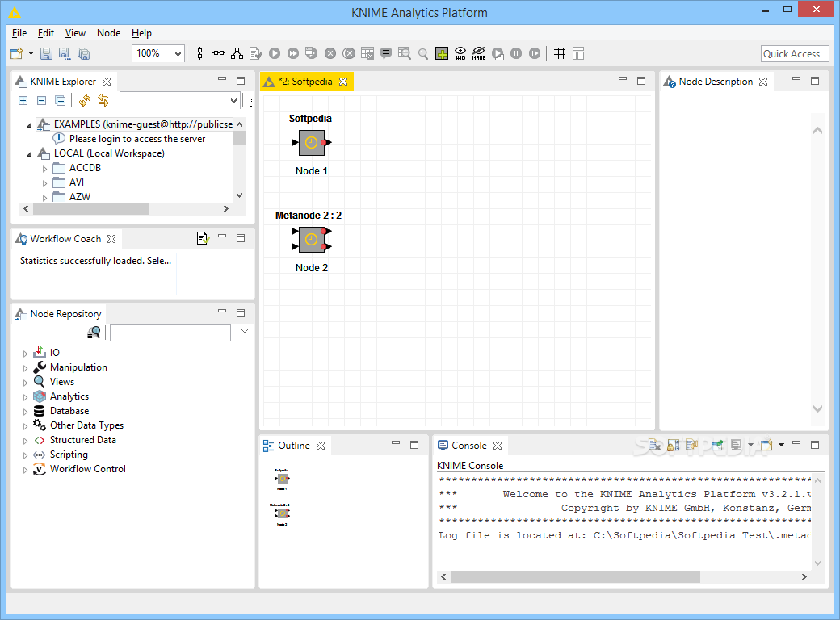Click the Reset node table icon
The height and width of the screenshot is (620, 840).
pyautogui.click(x=367, y=53)
